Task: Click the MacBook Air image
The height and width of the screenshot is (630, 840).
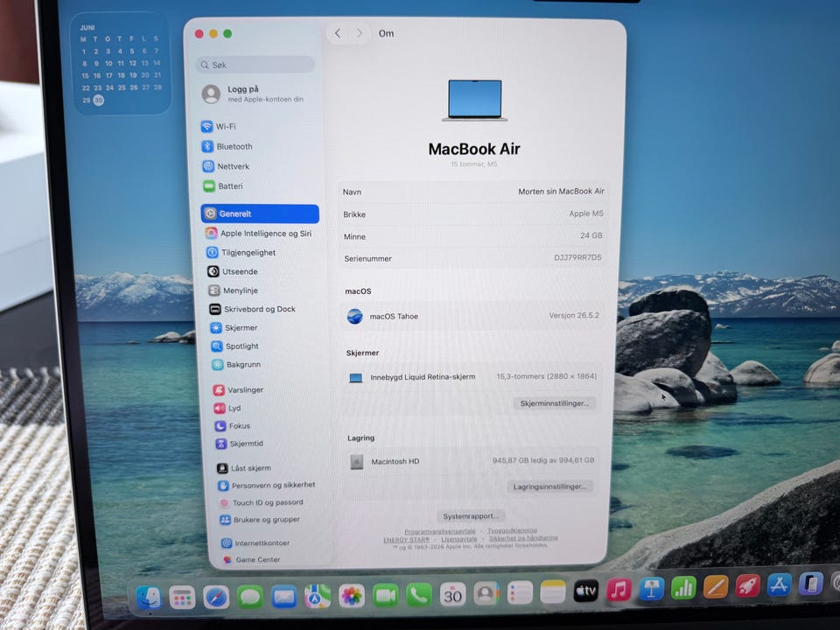Action: pos(474,100)
